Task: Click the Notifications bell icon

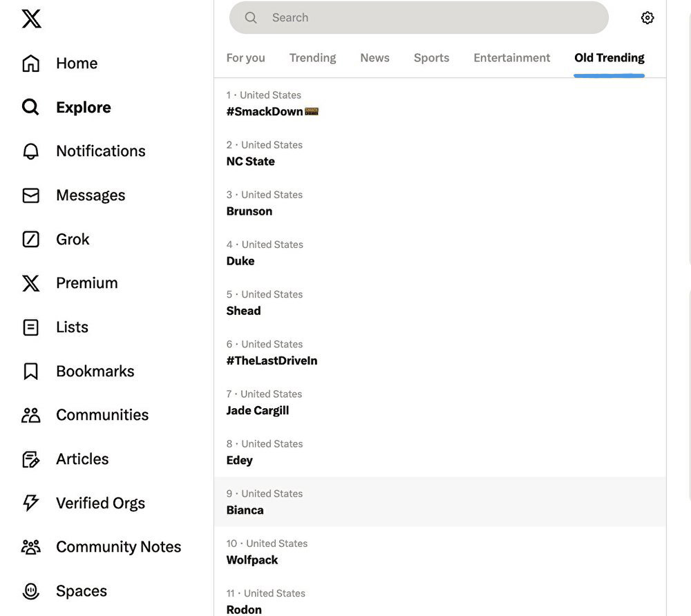Action: tap(31, 151)
